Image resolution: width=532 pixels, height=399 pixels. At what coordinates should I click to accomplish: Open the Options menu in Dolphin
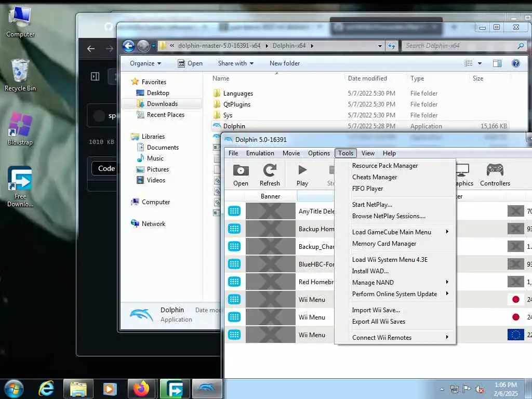coord(319,153)
